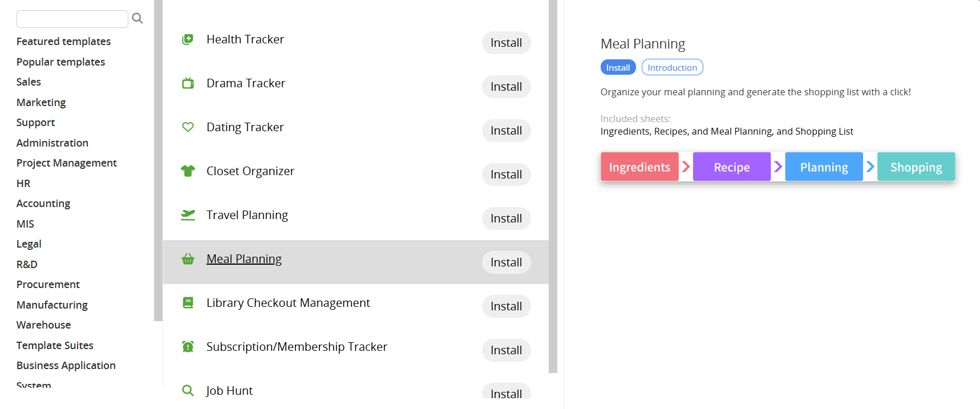980x409 pixels.
Task: Click the template search input field
Action: [x=72, y=19]
